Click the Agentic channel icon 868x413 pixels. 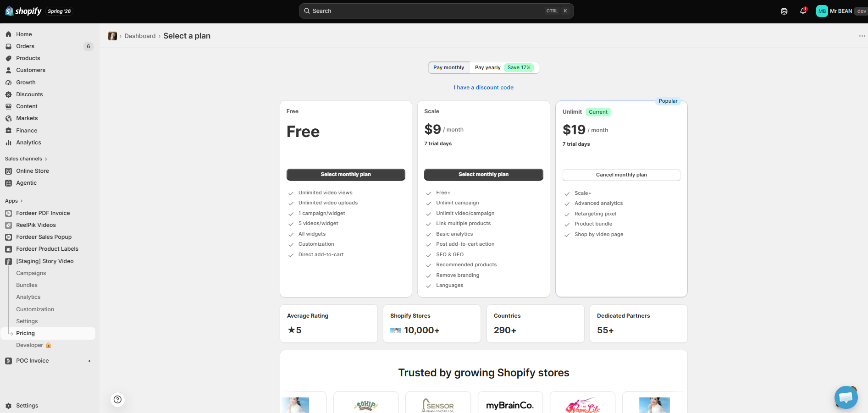(8, 183)
